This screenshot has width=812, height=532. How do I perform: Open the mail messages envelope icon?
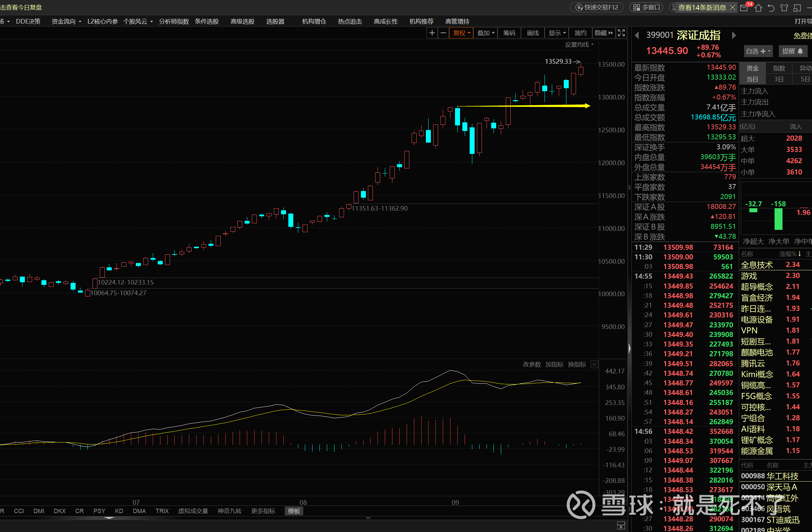tap(744, 8)
